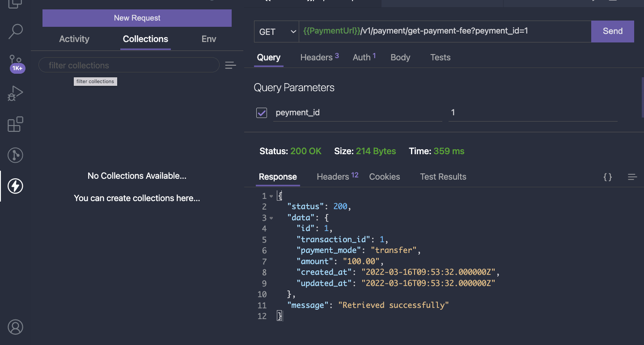This screenshot has width=644, height=345.
Task: Click the "Retrieved successfully" message value
Action: (394, 305)
